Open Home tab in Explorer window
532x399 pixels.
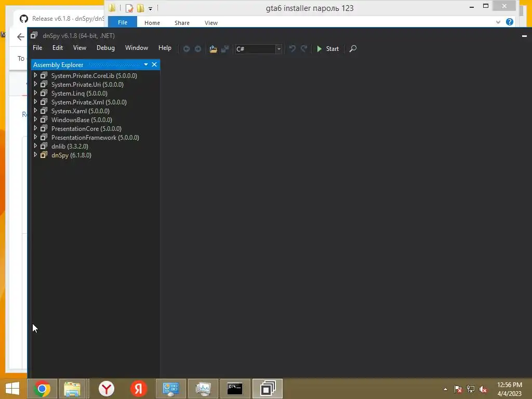point(152,23)
